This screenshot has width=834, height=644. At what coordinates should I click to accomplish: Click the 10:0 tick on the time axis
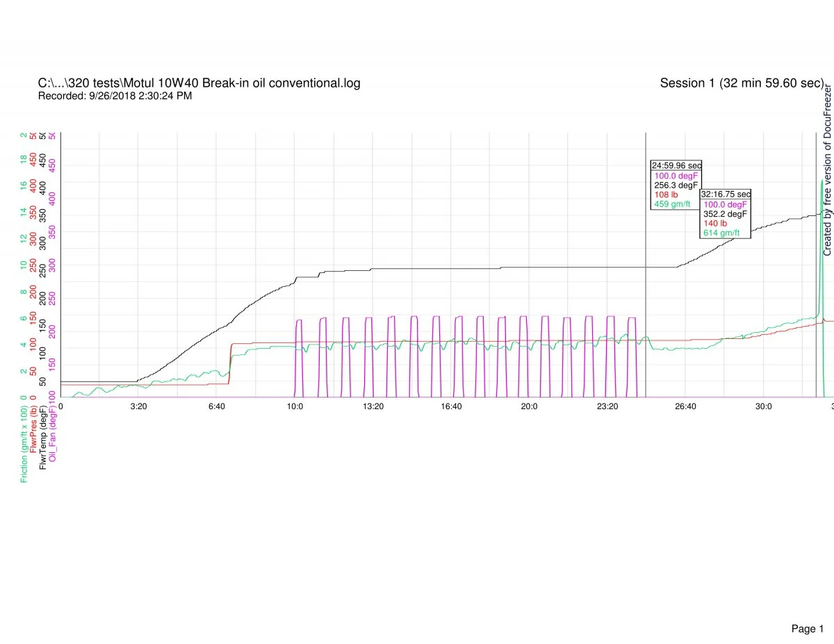(295, 406)
